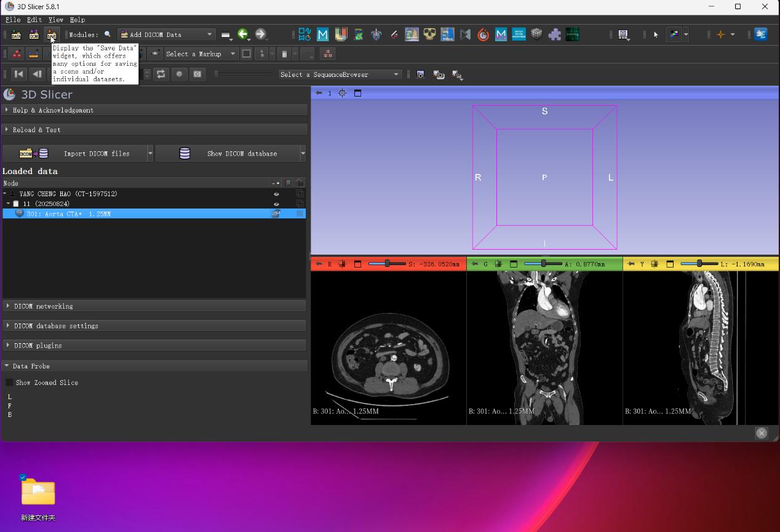
Task: Adjust the red slice view offset slider
Action: pos(387,264)
